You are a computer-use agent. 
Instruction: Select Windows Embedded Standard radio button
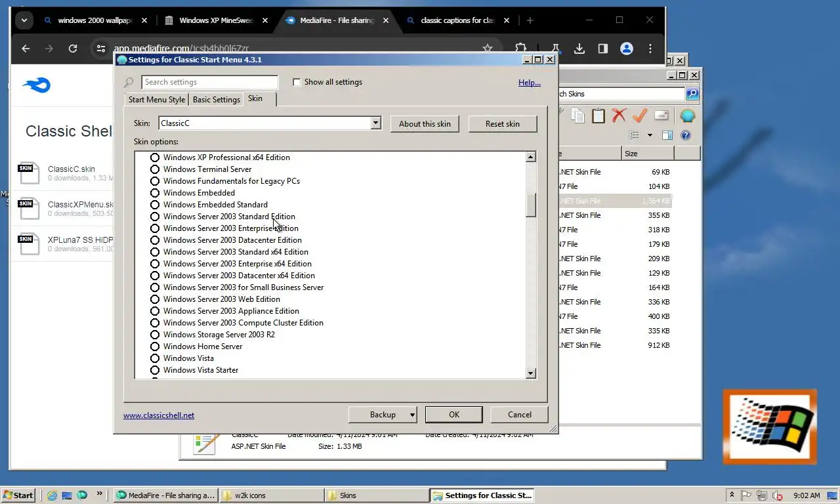point(155,205)
